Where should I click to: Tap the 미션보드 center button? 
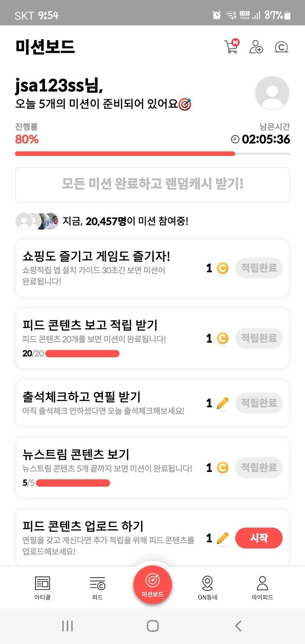(x=152, y=584)
